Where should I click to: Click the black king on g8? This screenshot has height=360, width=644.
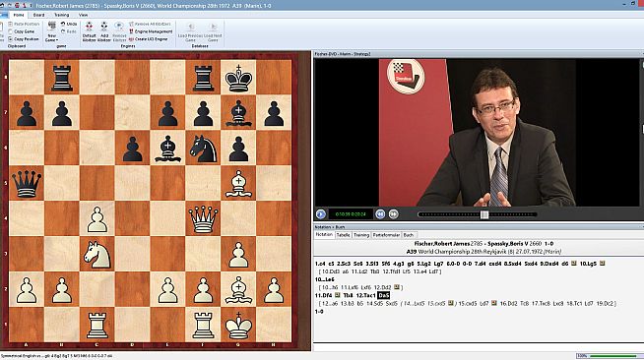point(238,78)
